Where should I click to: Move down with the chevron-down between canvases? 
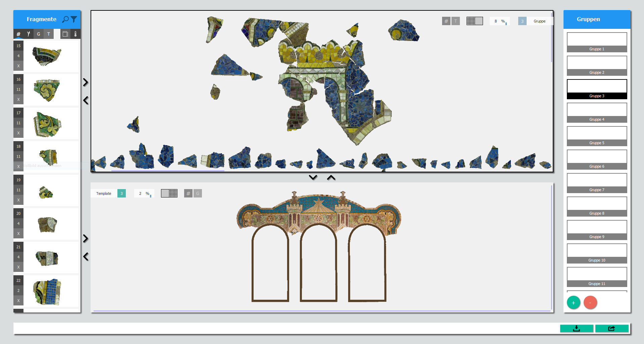pyautogui.click(x=313, y=177)
